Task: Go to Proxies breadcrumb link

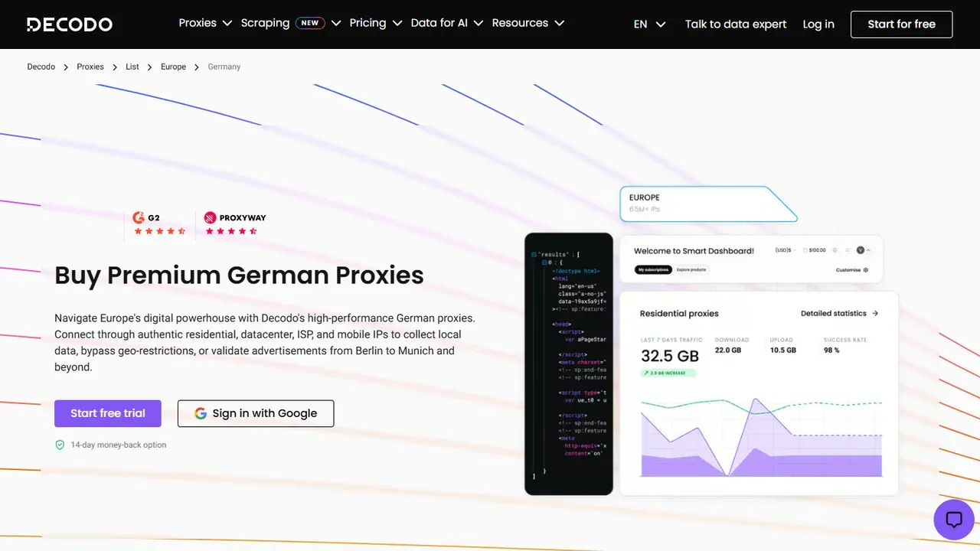Action: tap(90, 67)
